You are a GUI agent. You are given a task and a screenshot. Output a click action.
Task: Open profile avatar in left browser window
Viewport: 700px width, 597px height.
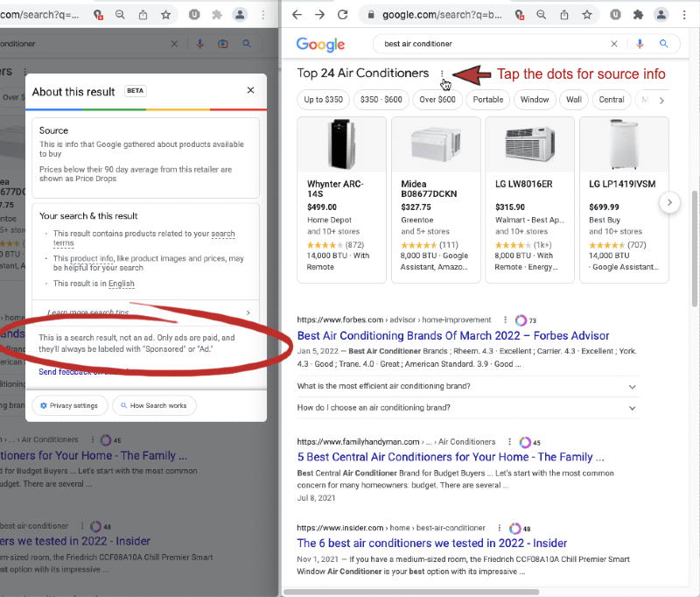tap(240, 15)
